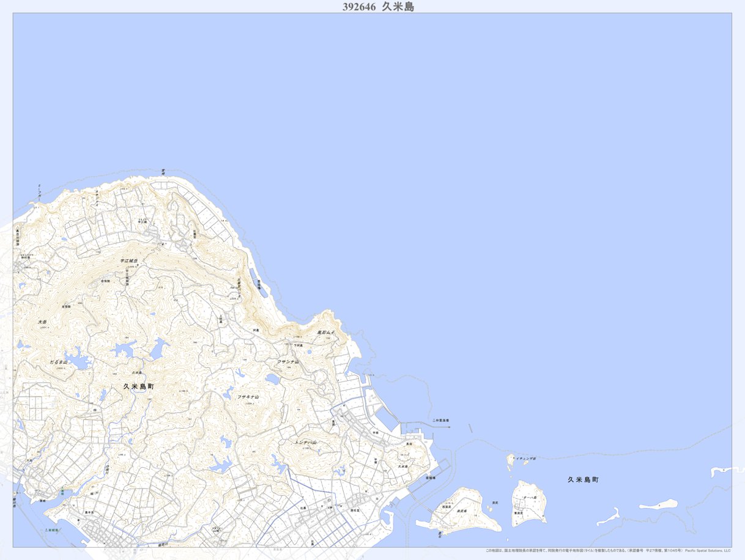Click the 兼城港 port anchor symbol
745x560 pixels.
(46, 530)
